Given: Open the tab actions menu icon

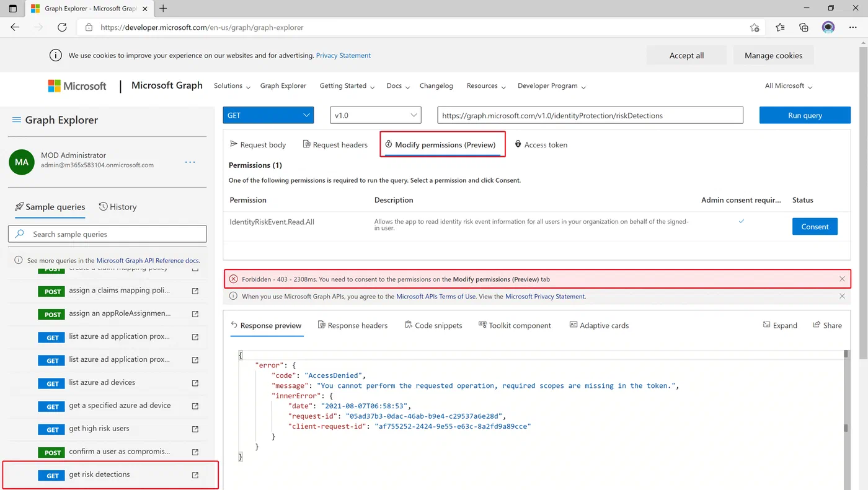Looking at the screenshot, I should (x=13, y=9).
